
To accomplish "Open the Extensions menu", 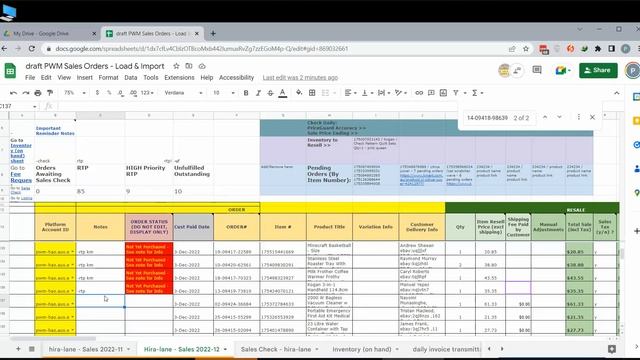I will [179, 78].
